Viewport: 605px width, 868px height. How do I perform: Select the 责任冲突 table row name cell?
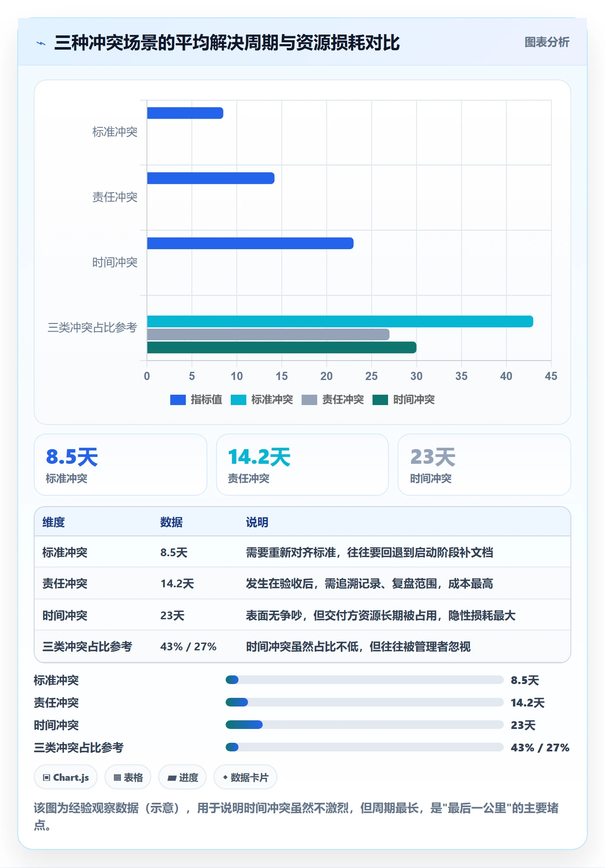(65, 583)
